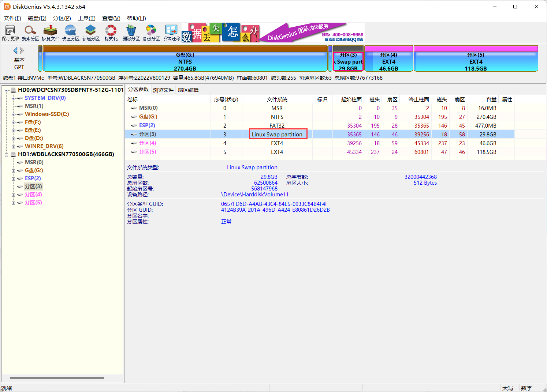Open the 分区(P) menu
This screenshot has height=392, width=547.
pyautogui.click(x=62, y=18)
